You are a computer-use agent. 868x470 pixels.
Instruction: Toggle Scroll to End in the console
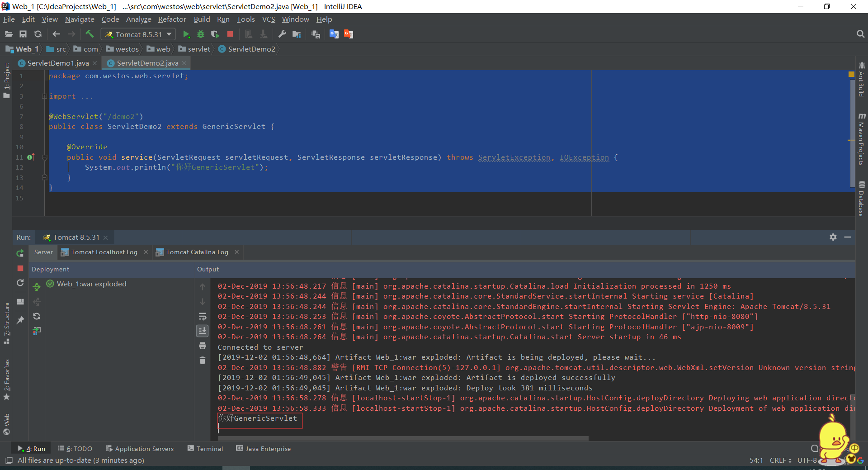202,331
